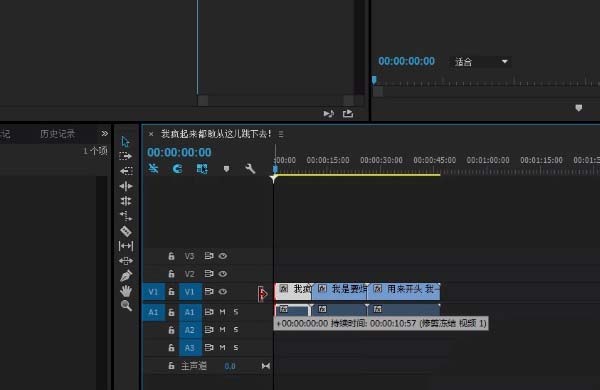The width and height of the screenshot is (600, 390).
Task: Toggle V2 track lock
Action: coord(171,274)
